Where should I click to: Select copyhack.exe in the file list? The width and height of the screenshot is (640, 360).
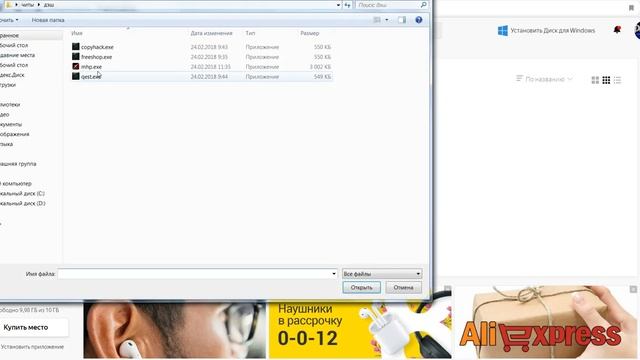[x=97, y=47]
